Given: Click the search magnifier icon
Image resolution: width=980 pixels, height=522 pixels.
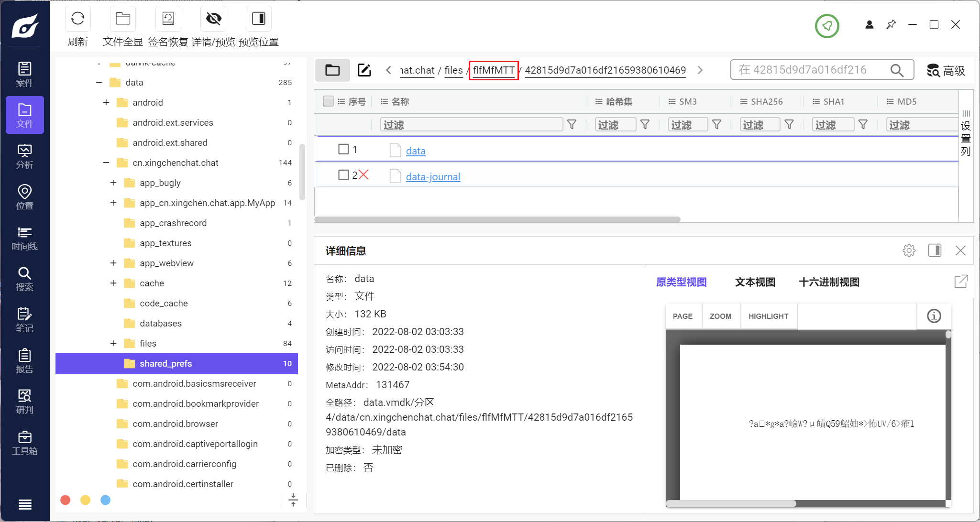Looking at the screenshot, I should tap(897, 70).
